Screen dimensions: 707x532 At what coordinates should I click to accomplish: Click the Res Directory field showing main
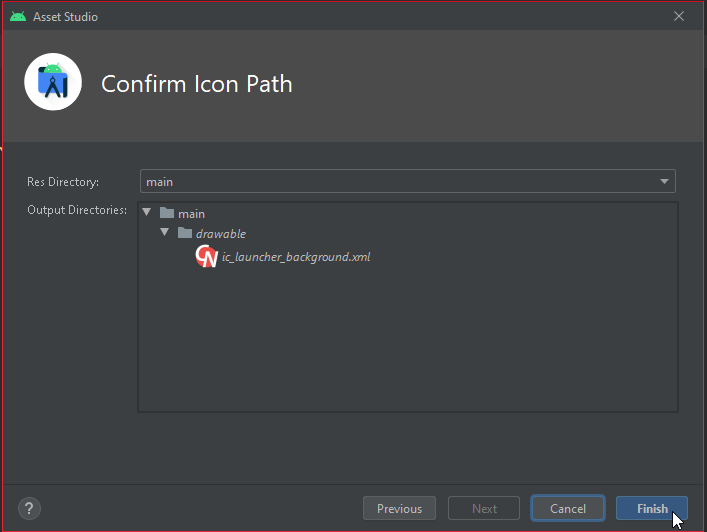(400, 181)
